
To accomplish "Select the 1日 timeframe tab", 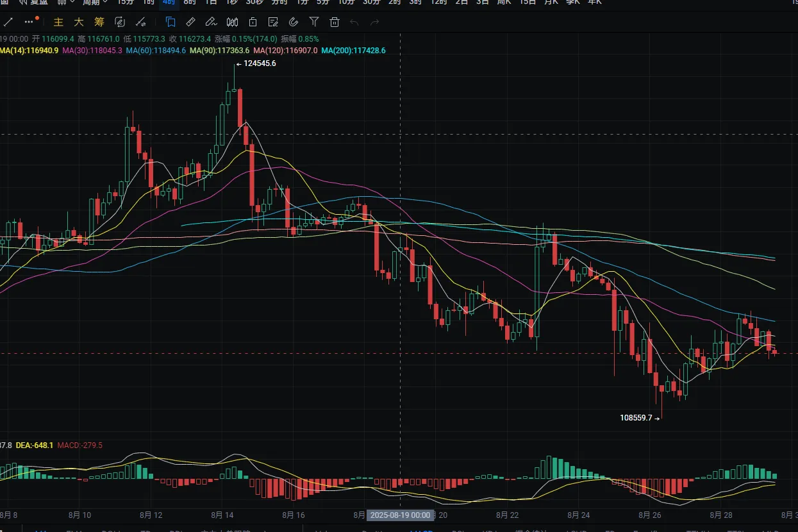I will click(211, 2).
